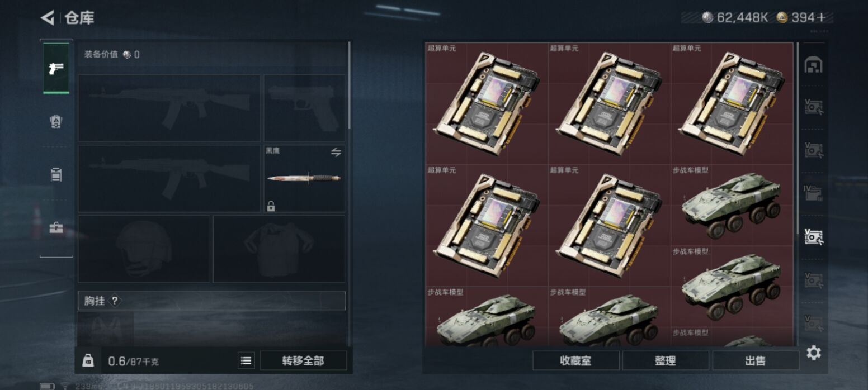868x390 pixels.
Task: Go back using the arrow beside 仓库
Action: click(x=48, y=18)
